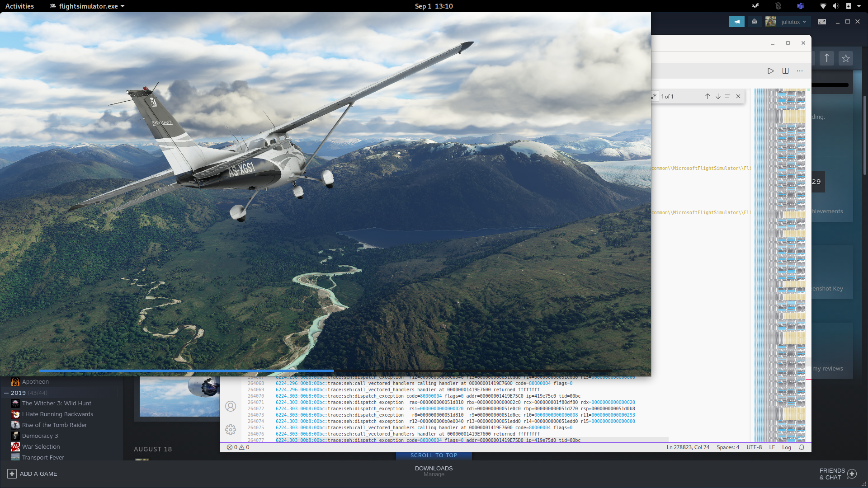Open the Manage gear in editor activity bar

[231, 430]
